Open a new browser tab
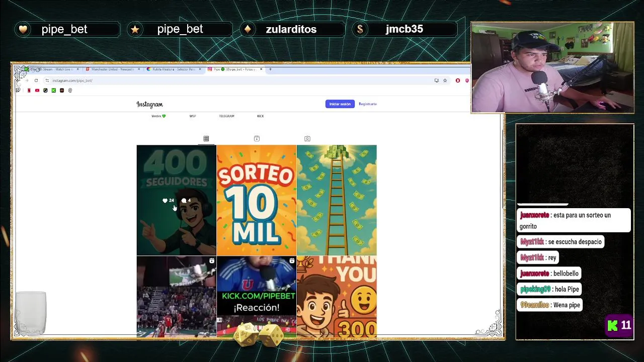Screen dimensions: 644x362 [270, 69]
